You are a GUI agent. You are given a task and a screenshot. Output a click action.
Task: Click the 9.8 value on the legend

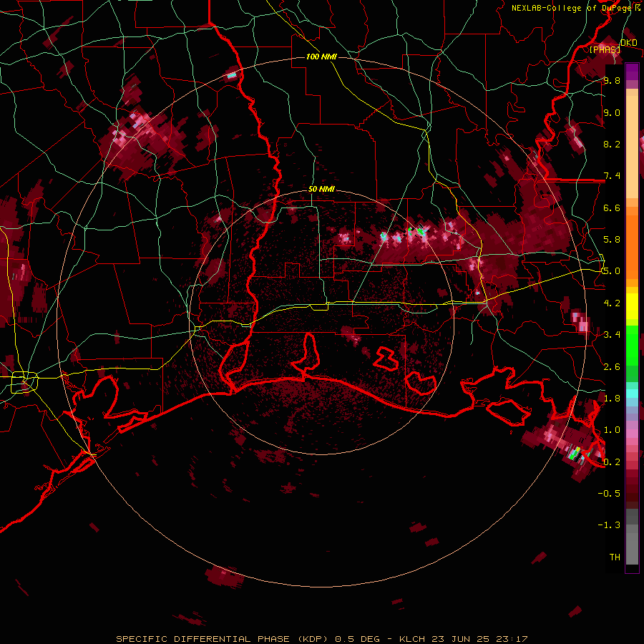[x=612, y=80]
